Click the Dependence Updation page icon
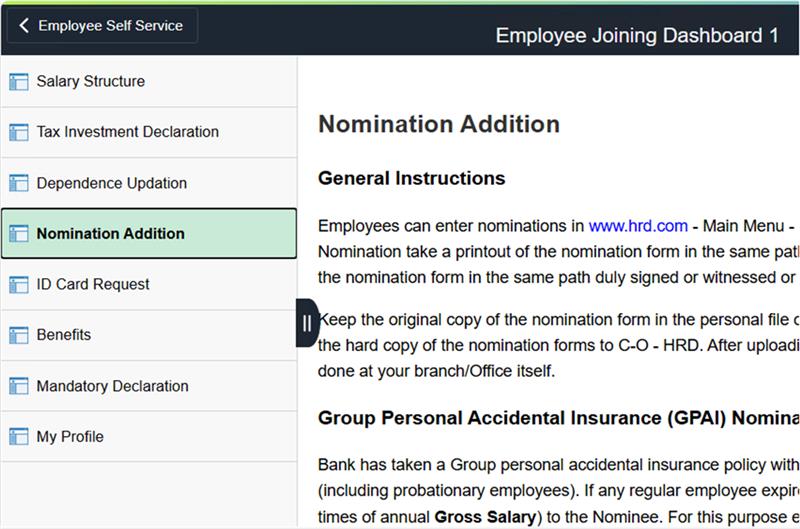Viewport: 800px width, 529px height. (x=18, y=183)
